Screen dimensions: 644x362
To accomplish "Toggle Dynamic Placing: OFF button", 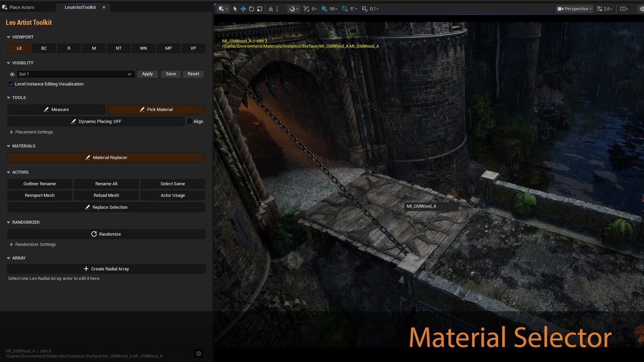I will [x=96, y=122].
